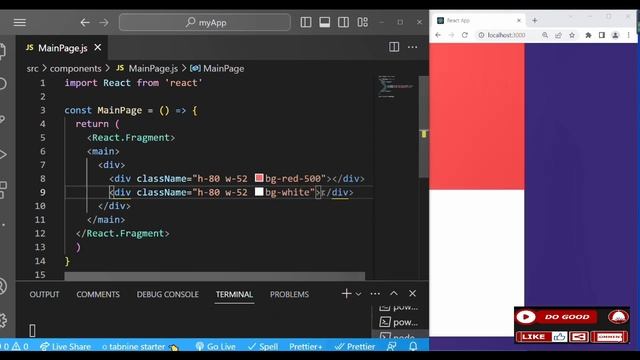Open terminal panel more actions ellipsis
Image resolution: width=640 pixels, height=360 pixels.
click(x=375, y=293)
